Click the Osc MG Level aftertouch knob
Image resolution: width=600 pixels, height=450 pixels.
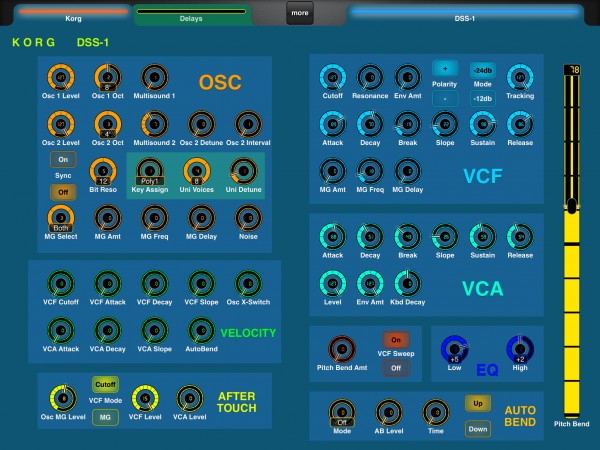(x=63, y=398)
